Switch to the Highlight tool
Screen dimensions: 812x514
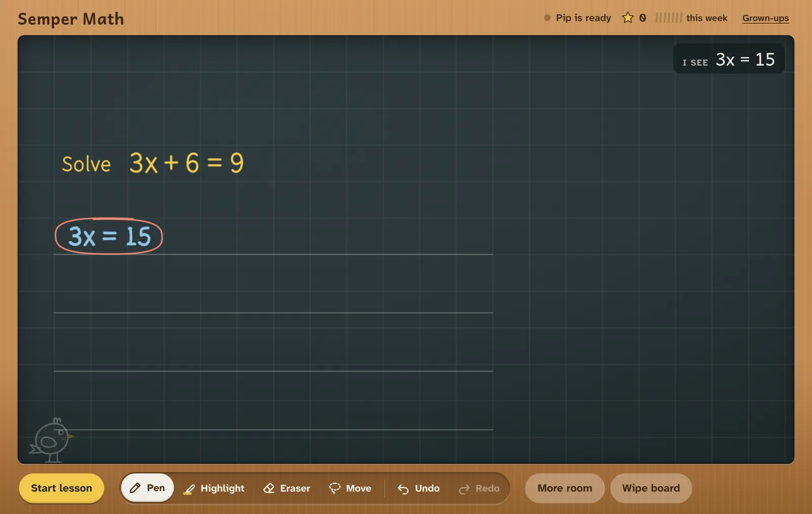(214, 488)
